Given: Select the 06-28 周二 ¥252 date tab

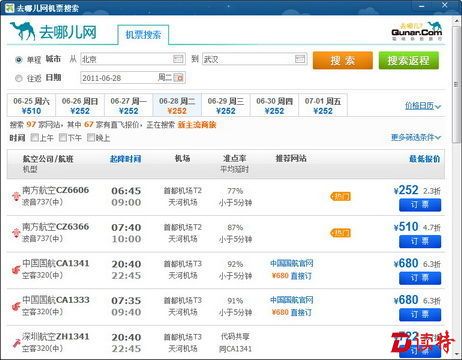Looking at the screenshot, I should 177,105.
